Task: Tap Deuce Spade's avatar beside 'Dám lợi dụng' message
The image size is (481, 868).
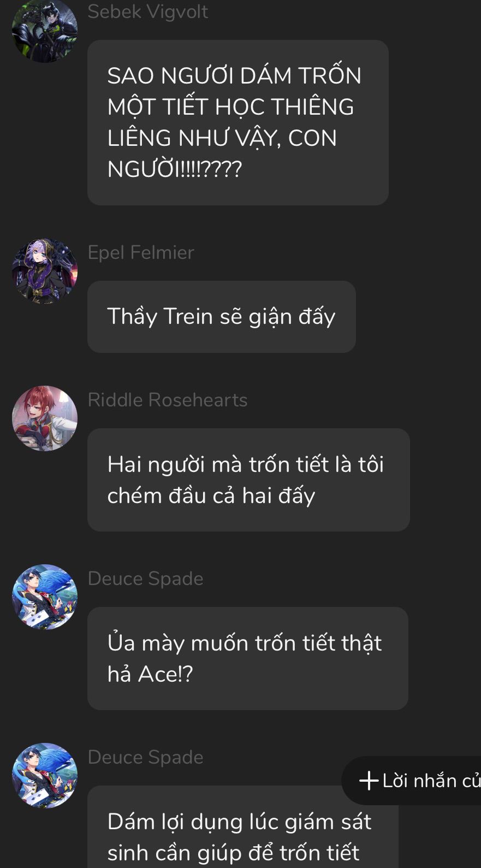Action: pyautogui.click(x=45, y=776)
